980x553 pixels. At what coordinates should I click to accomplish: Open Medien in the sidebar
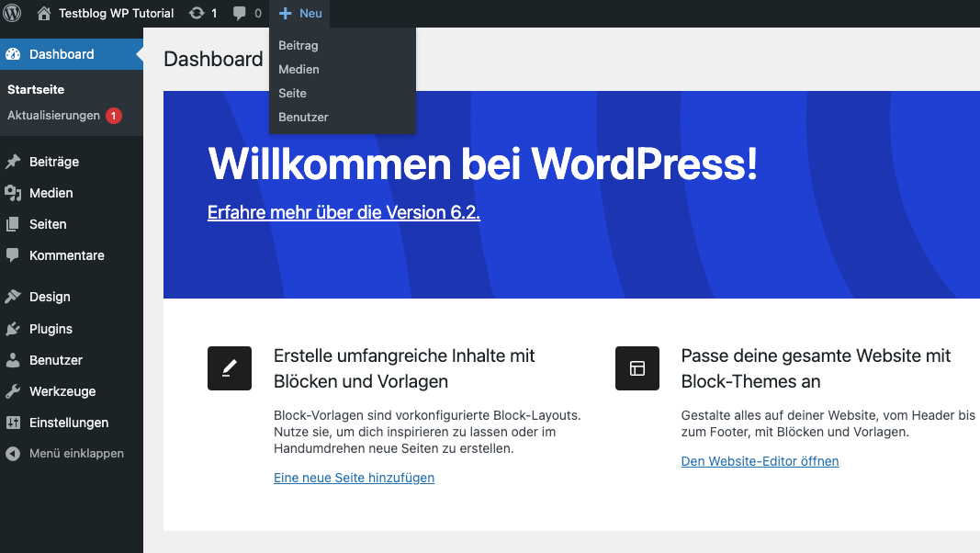pyautogui.click(x=72, y=193)
